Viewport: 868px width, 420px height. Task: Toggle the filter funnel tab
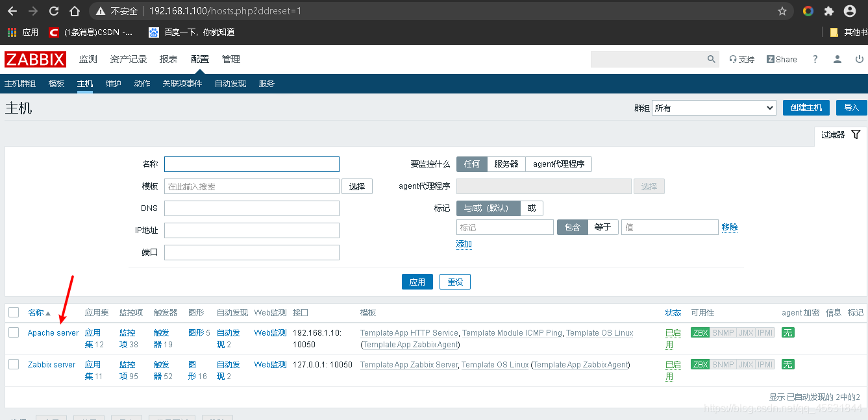841,135
